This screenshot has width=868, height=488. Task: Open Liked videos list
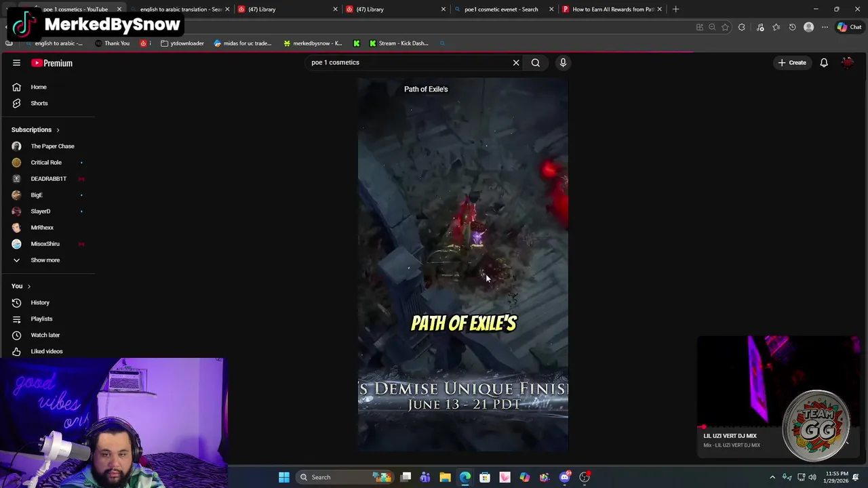[x=47, y=351]
